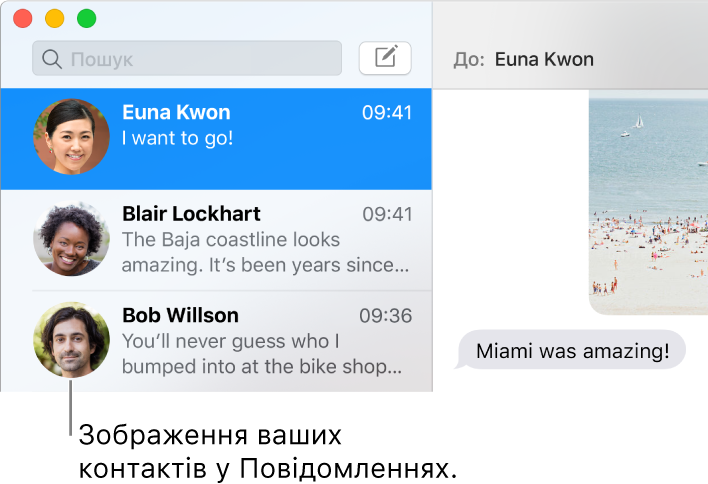This screenshot has height=484, width=708.
Task: Click the "Miami was amazing!" message bubble
Action: (572, 351)
